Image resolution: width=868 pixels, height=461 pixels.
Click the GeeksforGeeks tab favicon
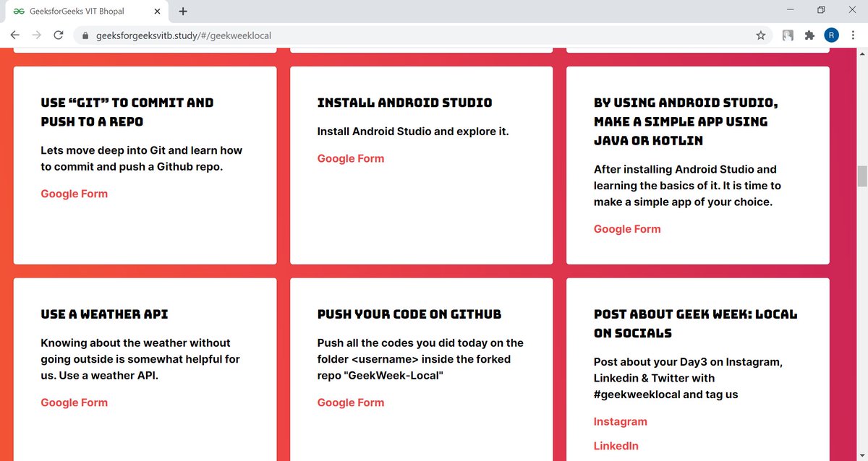click(19, 12)
